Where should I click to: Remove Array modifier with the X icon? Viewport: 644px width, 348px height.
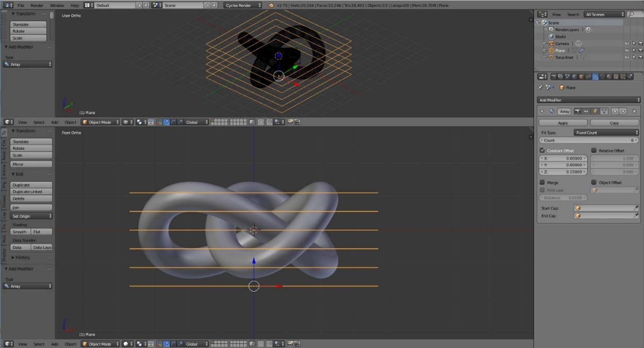coord(634,111)
